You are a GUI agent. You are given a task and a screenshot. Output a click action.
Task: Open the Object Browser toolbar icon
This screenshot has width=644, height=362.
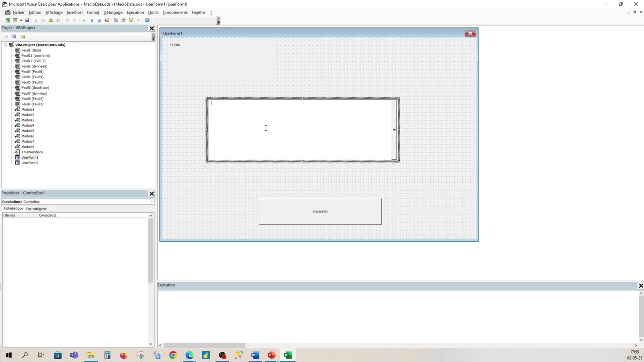pyautogui.click(x=131, y=20)
